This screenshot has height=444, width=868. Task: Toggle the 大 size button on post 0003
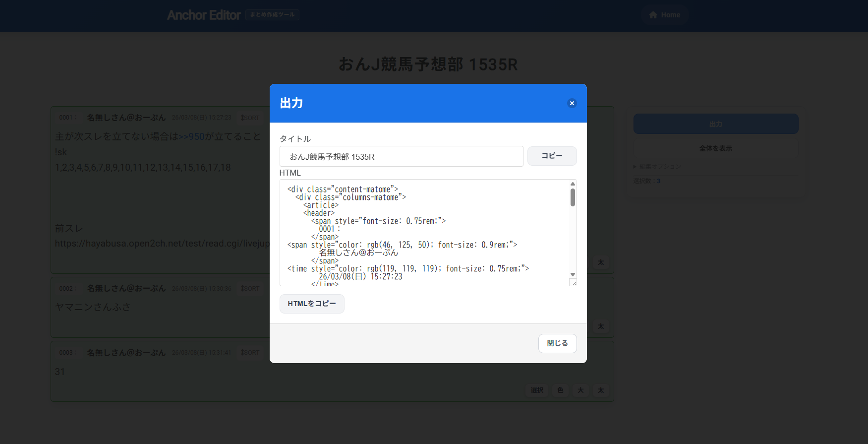point(580,390)
